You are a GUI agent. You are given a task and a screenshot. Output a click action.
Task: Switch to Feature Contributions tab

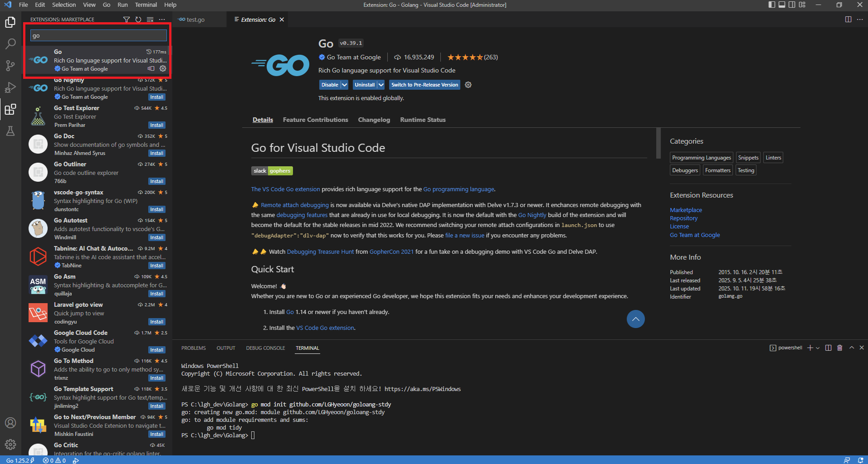click(x=316, y=120)
